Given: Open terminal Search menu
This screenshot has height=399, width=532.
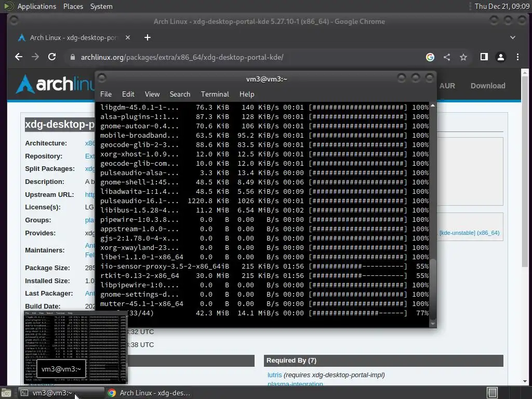Looking at the screenshot, I should click(x=180, y=95).
